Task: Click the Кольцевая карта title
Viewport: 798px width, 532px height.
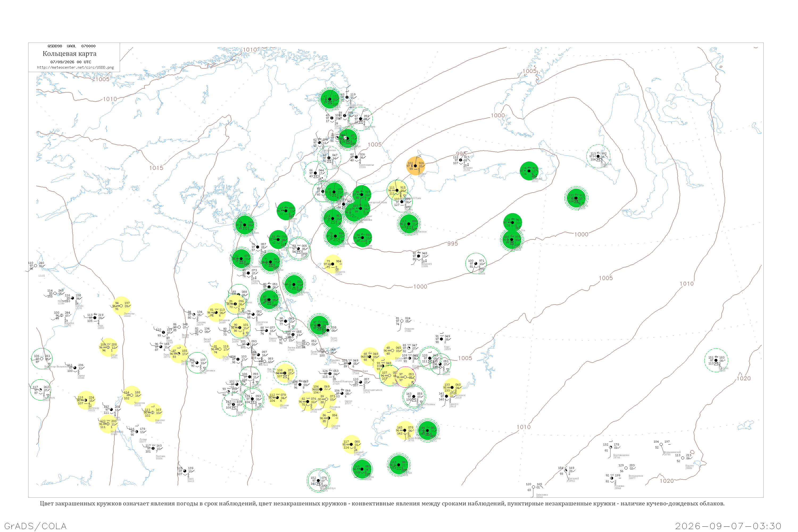Action: tap(69, 54)
